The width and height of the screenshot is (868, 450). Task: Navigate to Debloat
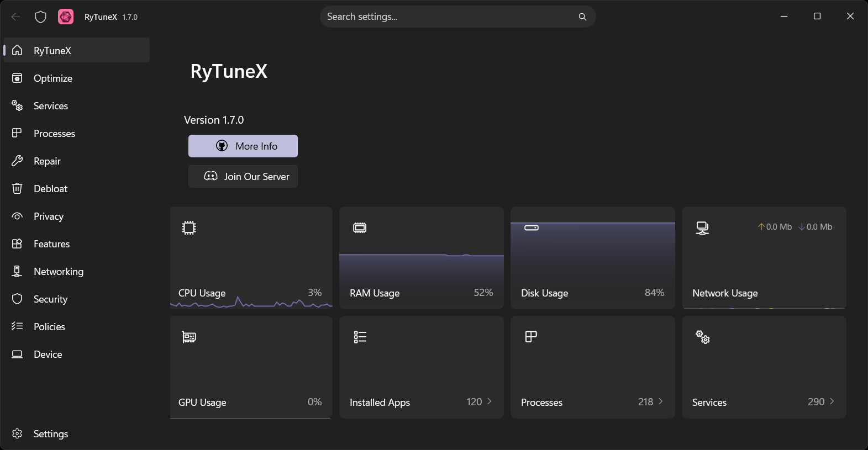(76, 188)
